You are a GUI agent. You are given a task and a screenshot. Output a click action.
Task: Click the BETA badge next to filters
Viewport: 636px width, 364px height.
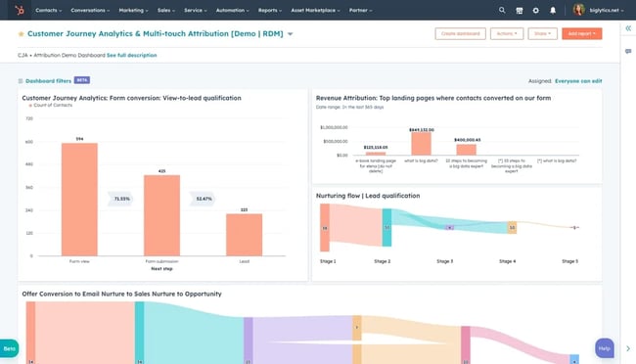point(82,80)
